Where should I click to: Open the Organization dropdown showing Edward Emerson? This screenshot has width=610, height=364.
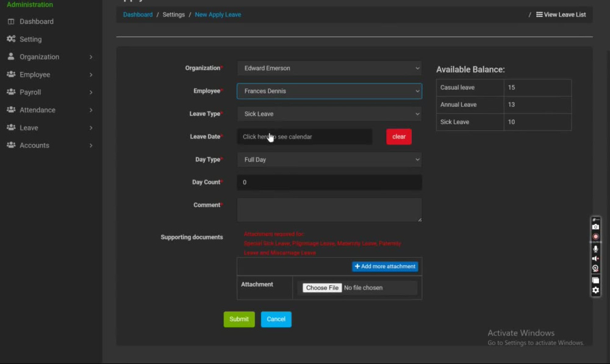click(x=329, y=68)
